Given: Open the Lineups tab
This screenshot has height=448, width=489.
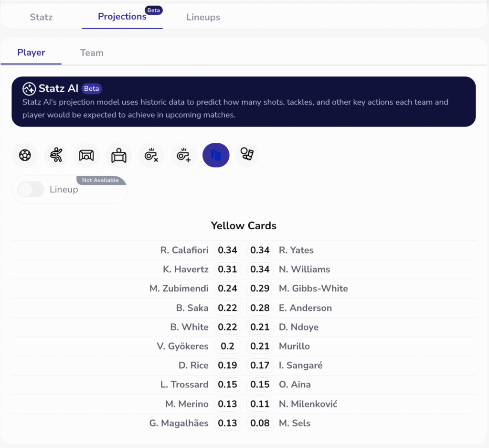Looking at the screenshot, I should (203, 17).
